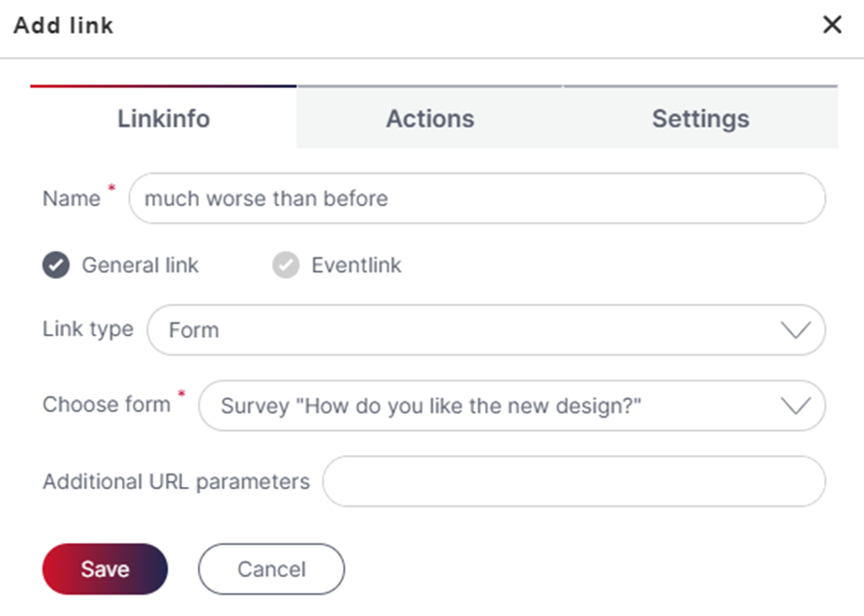Click the chevron arrow in Choose form field

coord(795,406)
